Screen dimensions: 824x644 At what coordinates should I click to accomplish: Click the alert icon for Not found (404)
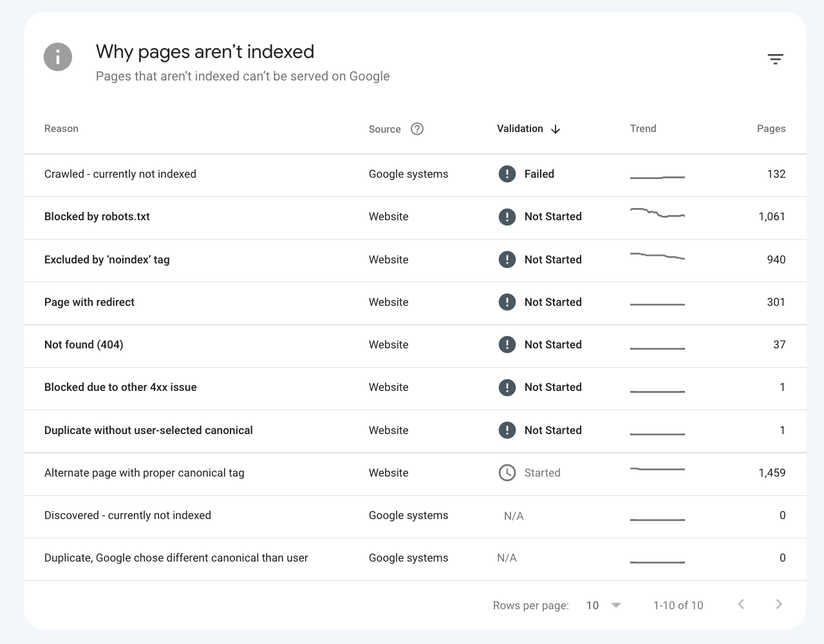pyautogui.click(x=507, y=345)
